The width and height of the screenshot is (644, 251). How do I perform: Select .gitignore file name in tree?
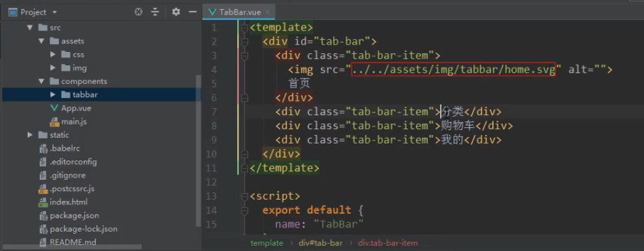(68, 175)
